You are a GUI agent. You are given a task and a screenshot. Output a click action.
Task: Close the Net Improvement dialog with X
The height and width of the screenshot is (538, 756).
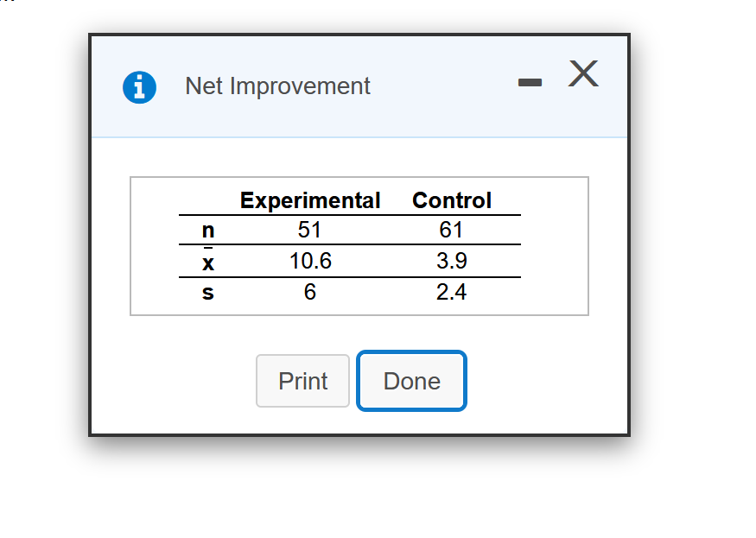click(x=583, y=73)
